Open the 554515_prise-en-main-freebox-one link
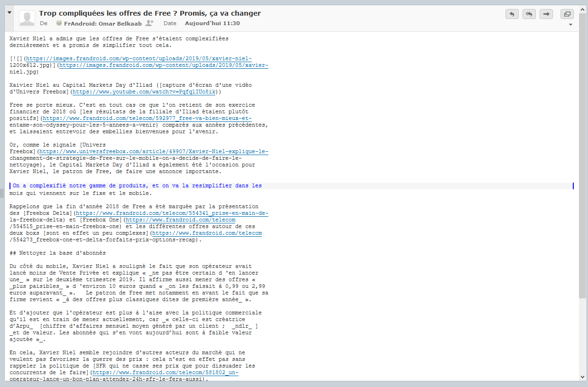Viewport: 588px width, 387px height. tap(181, 220)
